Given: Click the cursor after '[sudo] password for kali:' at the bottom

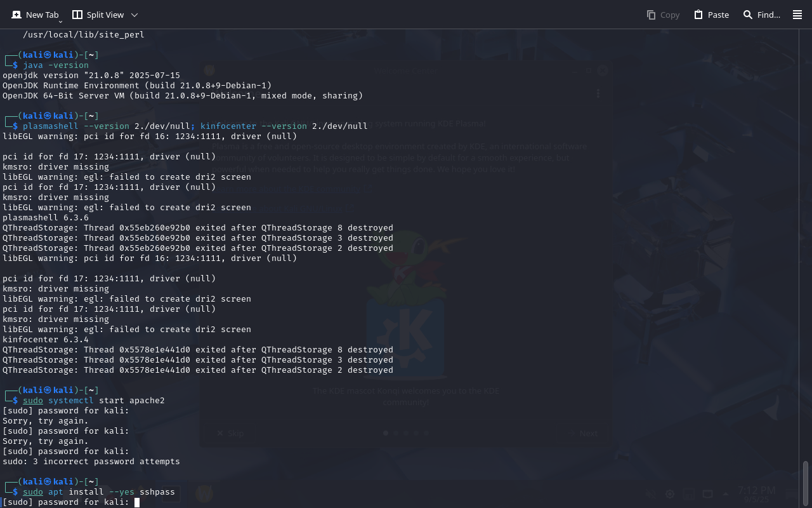Looking at the screenshot, I should click(137, 502).
